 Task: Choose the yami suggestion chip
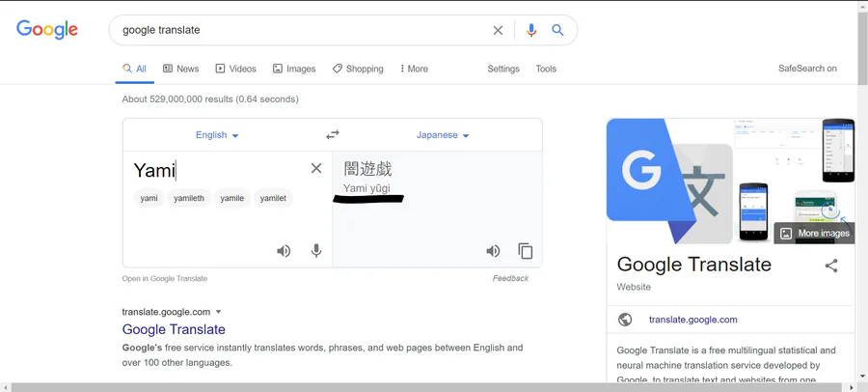pos(149,198)
